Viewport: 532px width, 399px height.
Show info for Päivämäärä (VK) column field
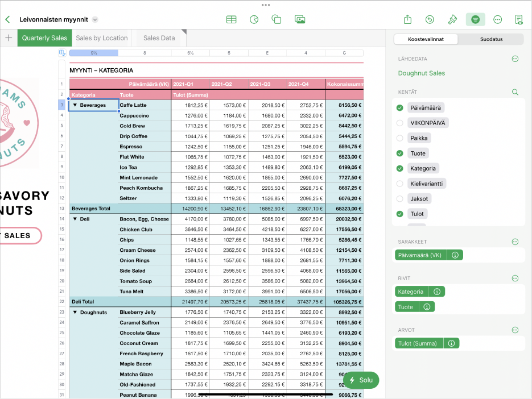tap(455, 255)
